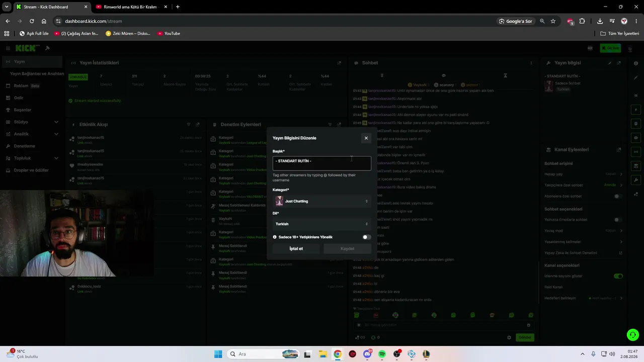
Task: Open Tüm Yer İşaretleri bookmarks folder
Action: [620, 34]
